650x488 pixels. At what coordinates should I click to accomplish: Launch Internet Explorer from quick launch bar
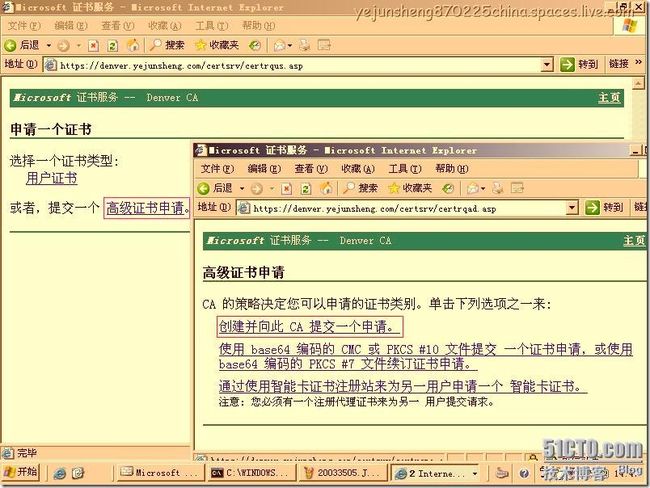[59, 473]
